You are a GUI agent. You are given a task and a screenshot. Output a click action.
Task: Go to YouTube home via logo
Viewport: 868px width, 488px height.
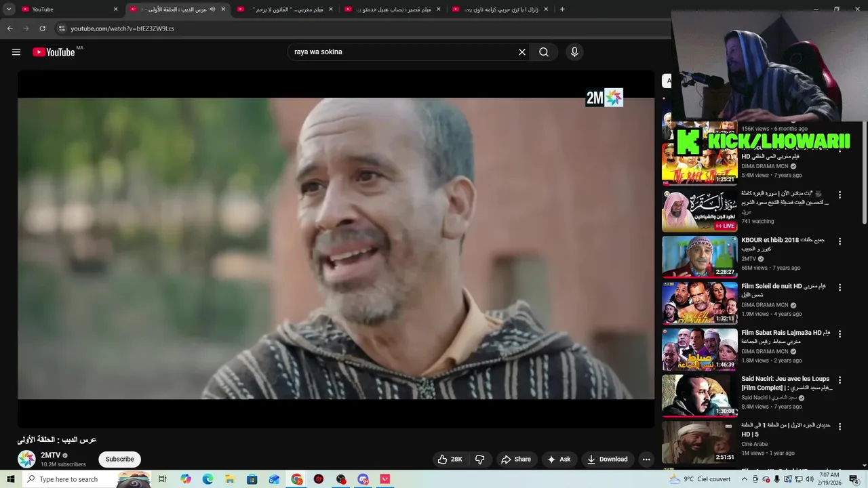tap(54, 52)
